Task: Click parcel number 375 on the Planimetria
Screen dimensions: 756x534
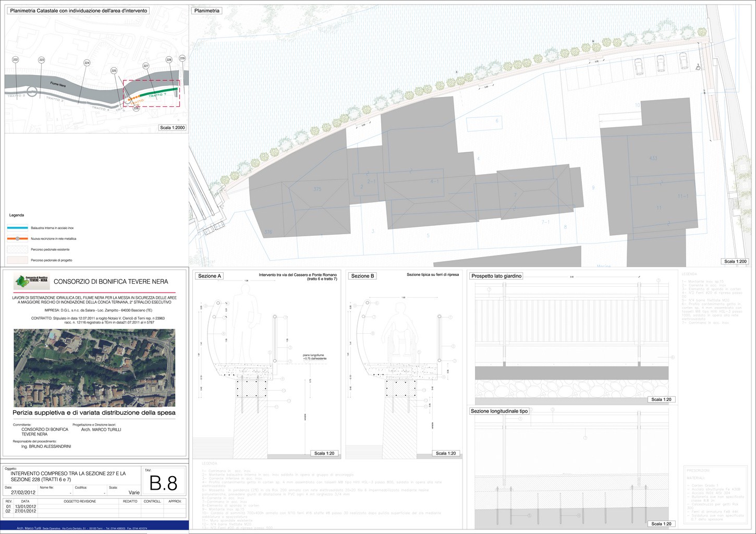Action: point(318,189)
